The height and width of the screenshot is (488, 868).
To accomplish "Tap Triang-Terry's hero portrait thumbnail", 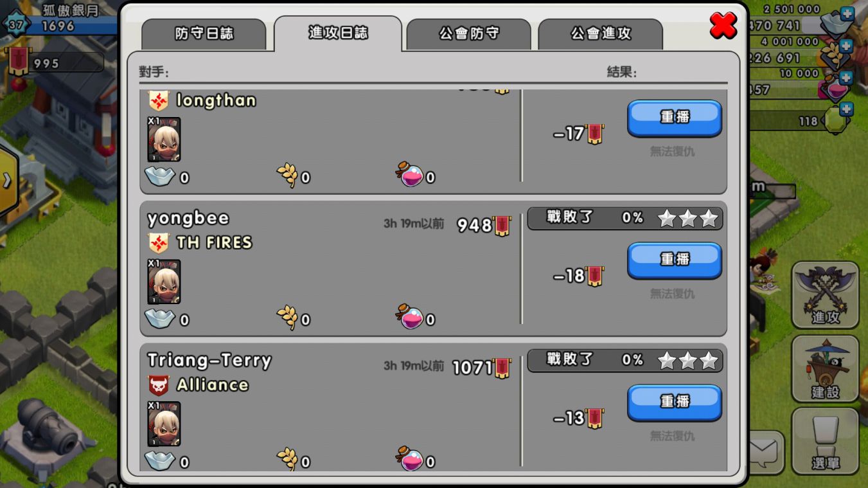I will coord(164,424).
